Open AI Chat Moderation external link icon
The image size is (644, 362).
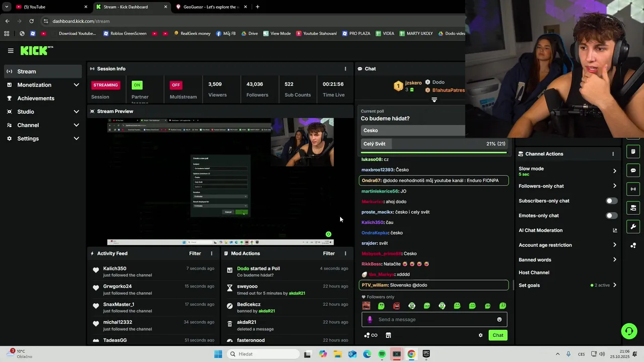coord(615,230)
